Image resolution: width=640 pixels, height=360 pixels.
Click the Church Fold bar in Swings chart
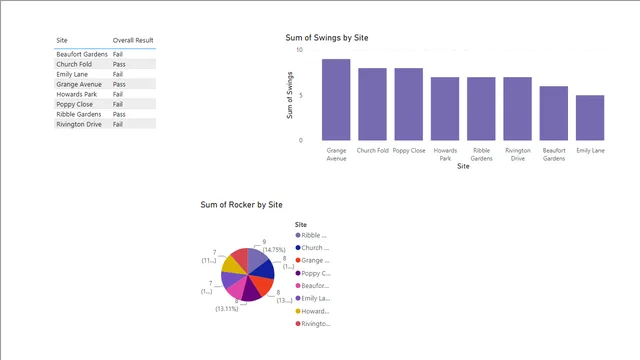tap(372, 104)
